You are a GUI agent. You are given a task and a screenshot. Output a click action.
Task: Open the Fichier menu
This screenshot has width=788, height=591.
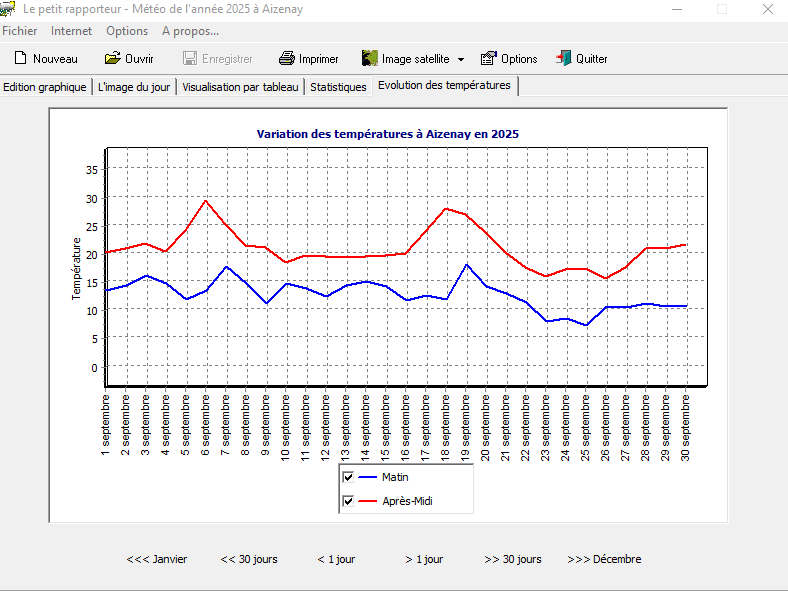[x=20, y=31]
